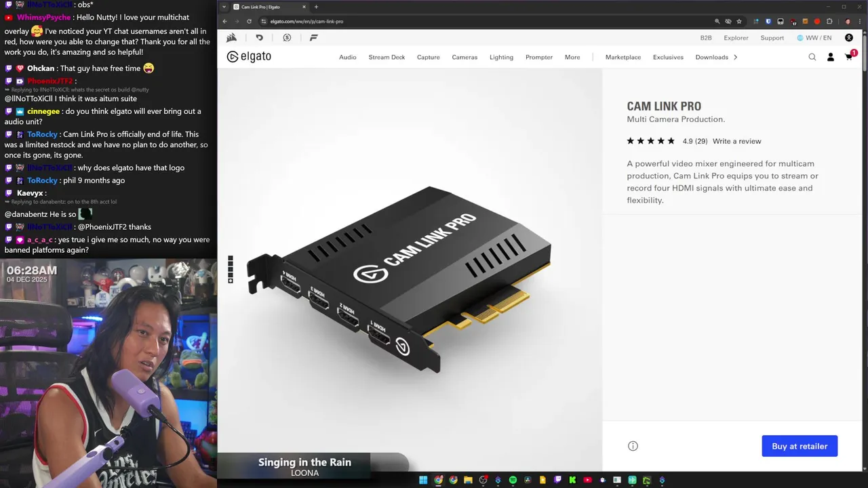868x488 pixels.
Task: Select image gallery dot indicator
Action: [x=231, y=269]
